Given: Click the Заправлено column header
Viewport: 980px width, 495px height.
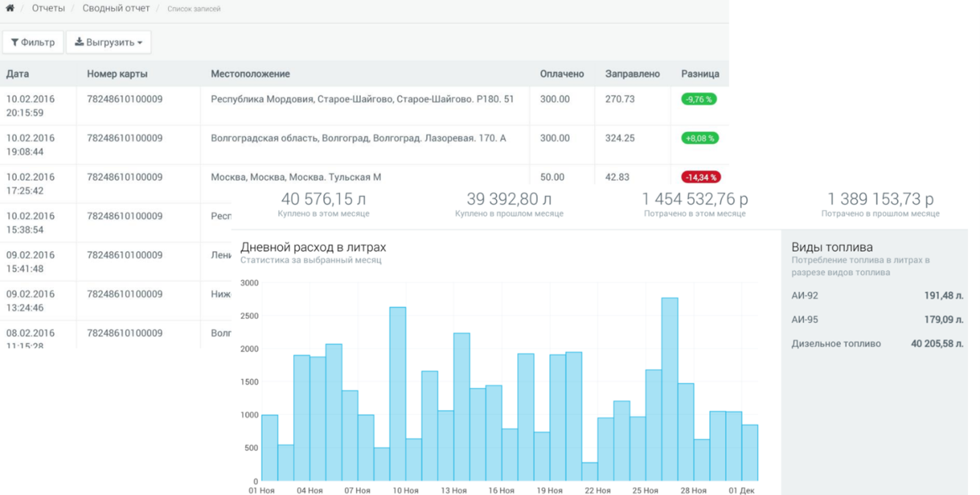Looking at the screenshot, I should pos(632,74).
